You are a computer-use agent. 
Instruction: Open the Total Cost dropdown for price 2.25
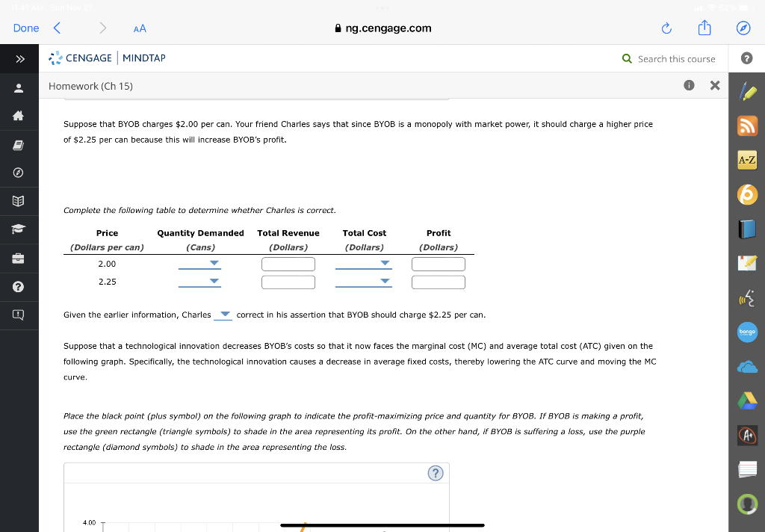(364, 282)
